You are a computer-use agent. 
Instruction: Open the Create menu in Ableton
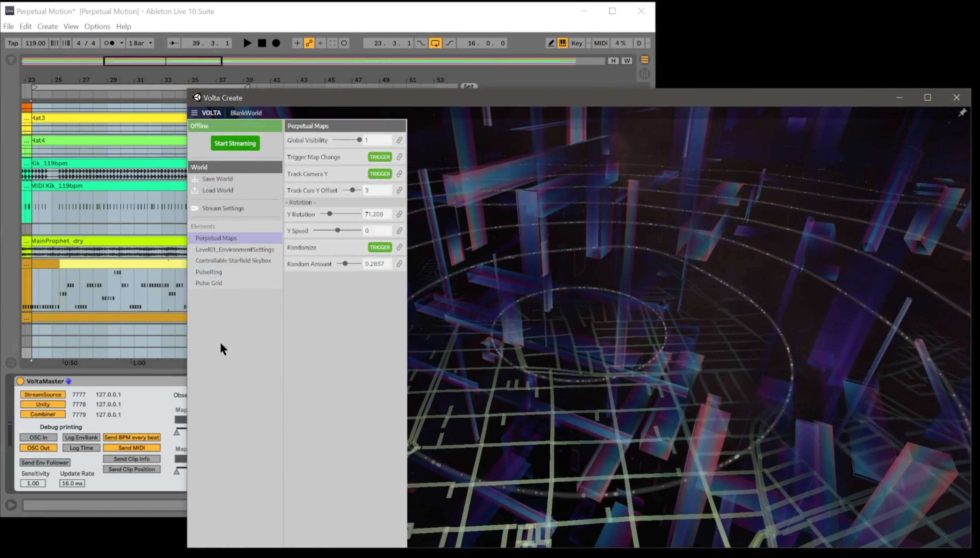point(48,27)
